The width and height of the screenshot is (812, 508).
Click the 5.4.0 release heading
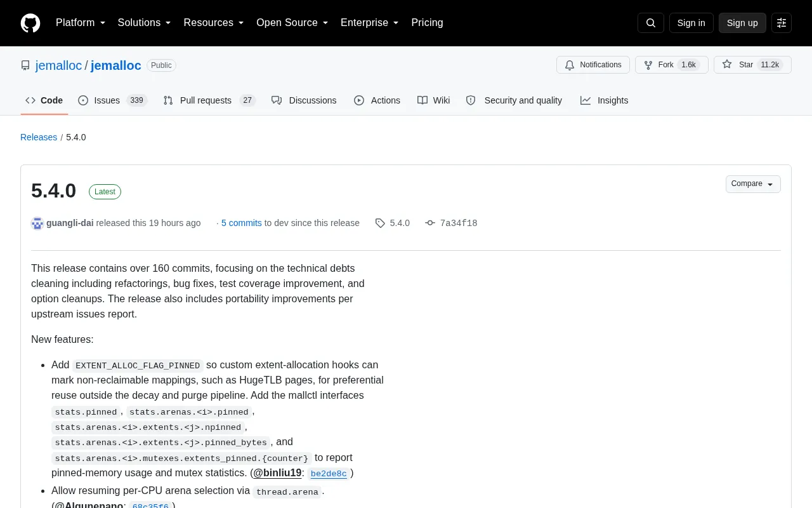pyautogui.click(x=54, y=191)
